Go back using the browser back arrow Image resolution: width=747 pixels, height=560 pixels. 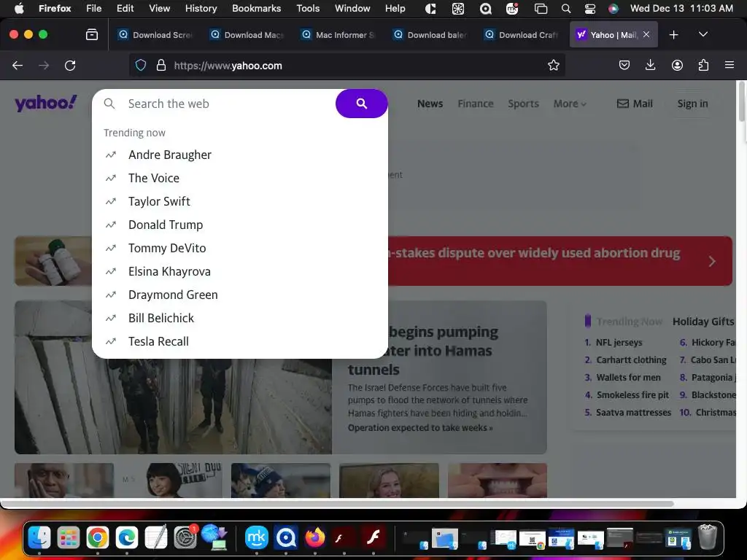click(18, 65)
